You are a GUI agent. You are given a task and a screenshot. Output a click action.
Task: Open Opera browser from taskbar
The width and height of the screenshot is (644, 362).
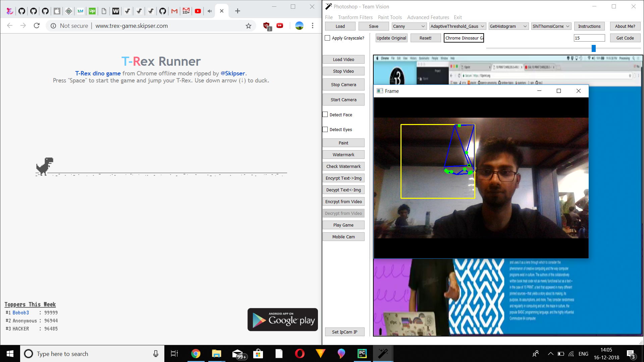tap(300, 354)
